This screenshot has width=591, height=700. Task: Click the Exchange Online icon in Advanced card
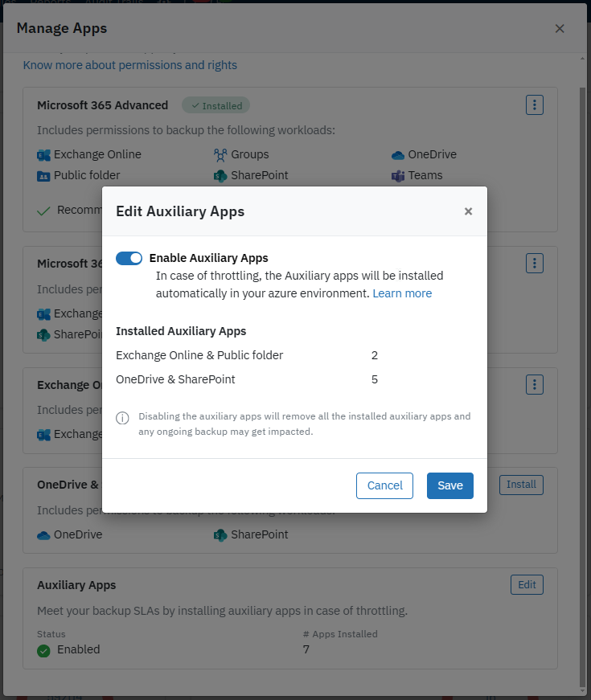pos(43,154)
